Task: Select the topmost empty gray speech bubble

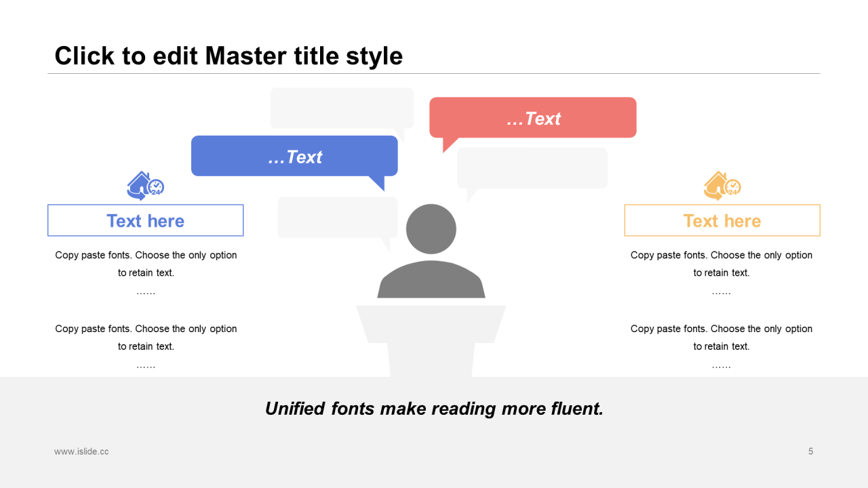Action: click(342, 107)
